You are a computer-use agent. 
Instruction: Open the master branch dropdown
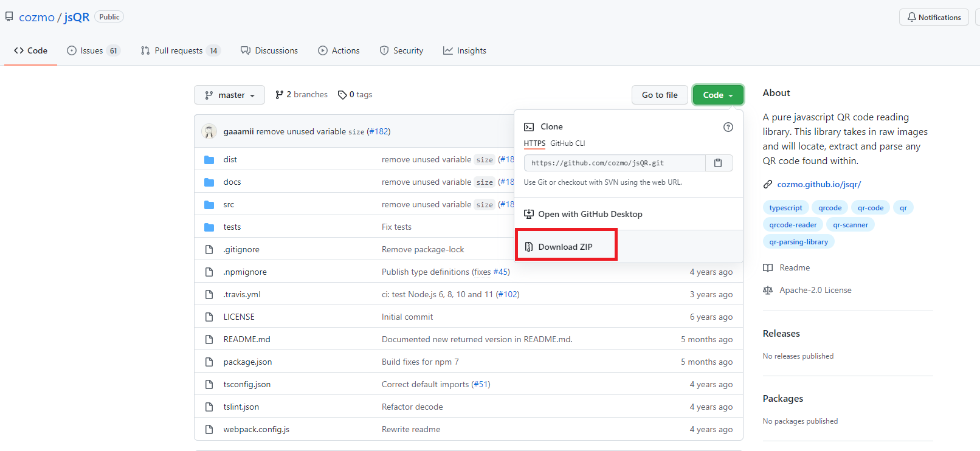click(x=229, y=95)
